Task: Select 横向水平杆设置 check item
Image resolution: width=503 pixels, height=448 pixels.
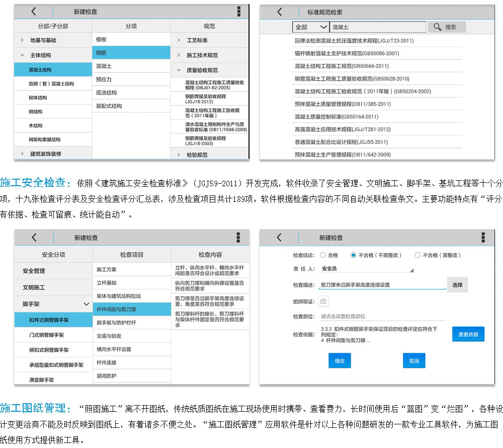Action: (132, 349)
